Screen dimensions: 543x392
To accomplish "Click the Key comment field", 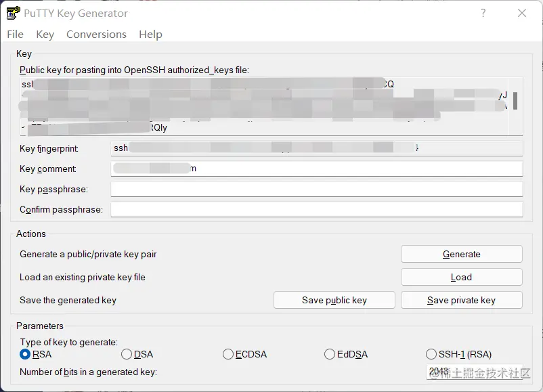I will (x=316, y=169).
